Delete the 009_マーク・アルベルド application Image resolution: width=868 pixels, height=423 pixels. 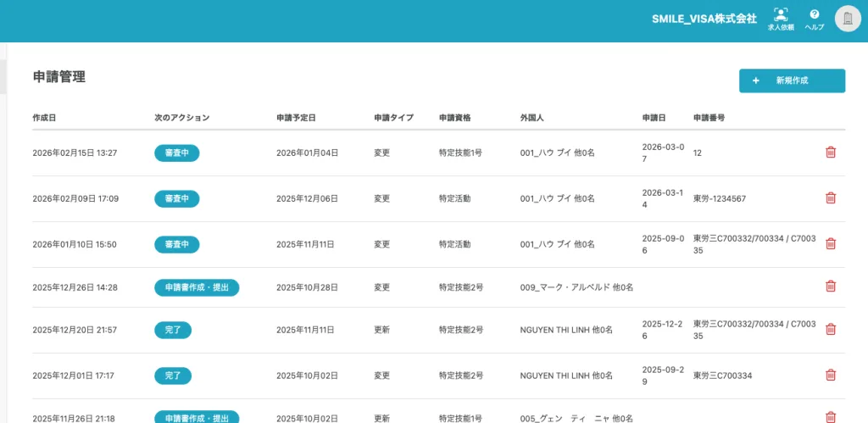830,287
